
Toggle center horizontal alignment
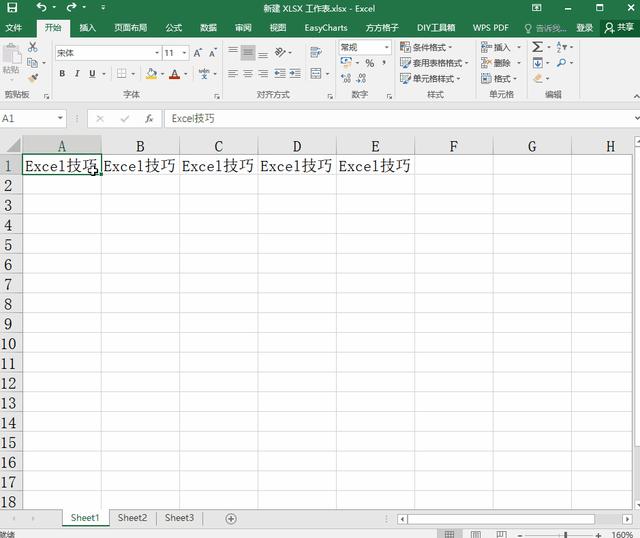248,74
